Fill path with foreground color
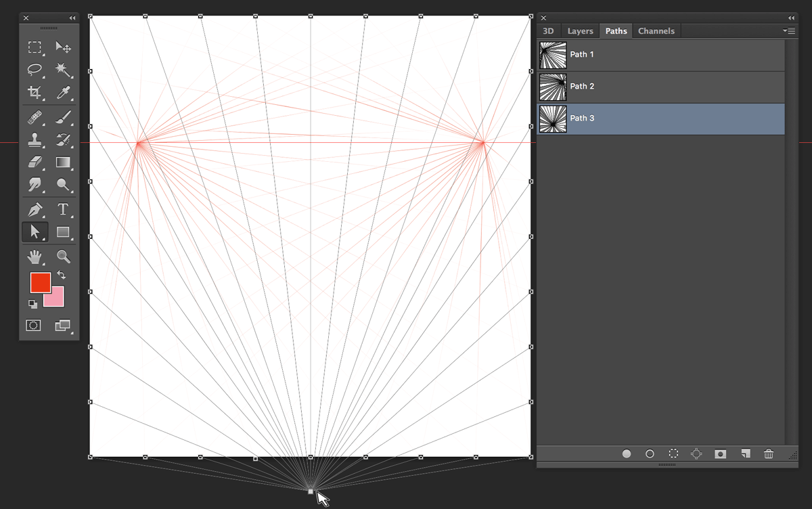 tap(627, 454)
